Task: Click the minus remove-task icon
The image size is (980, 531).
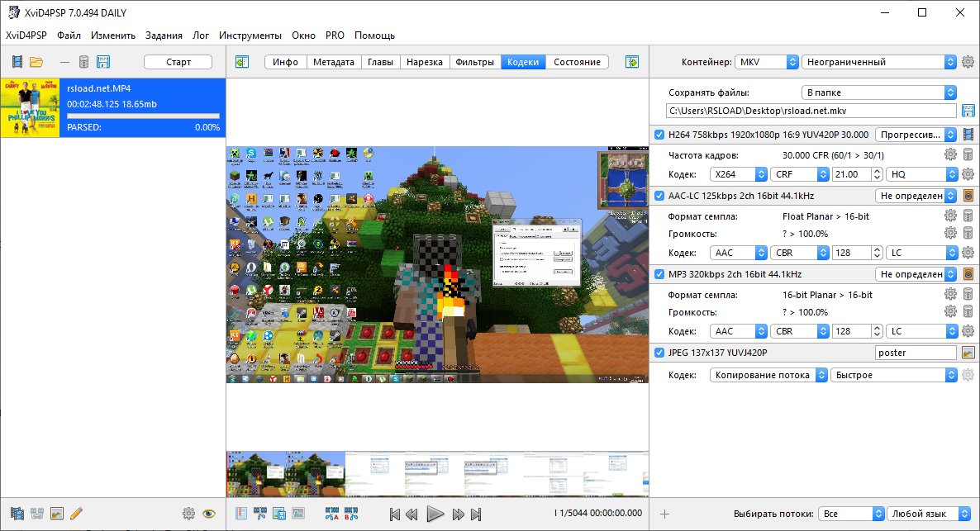Action: click(x=64, y=62)
